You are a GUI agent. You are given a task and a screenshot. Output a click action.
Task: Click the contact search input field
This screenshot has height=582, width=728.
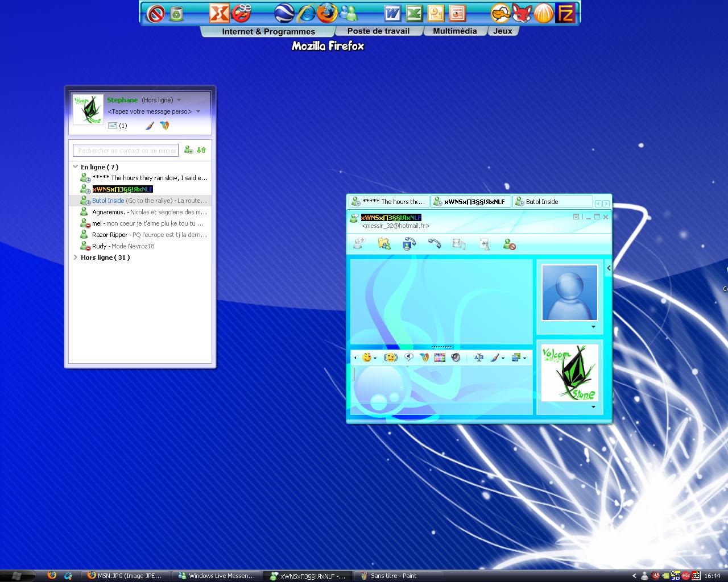126,151
